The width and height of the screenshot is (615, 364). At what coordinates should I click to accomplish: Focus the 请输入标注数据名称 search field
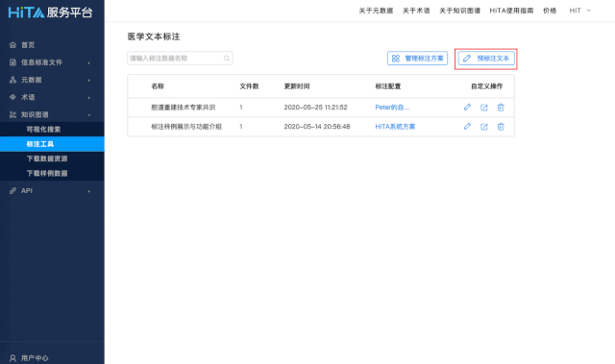tap(180, 59)
